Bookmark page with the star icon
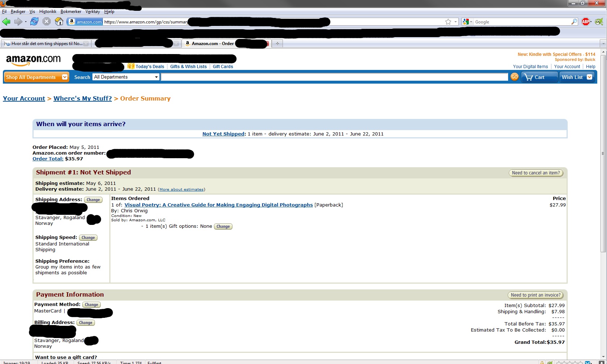This screenshot has height=364, width=607. point(448,22)
